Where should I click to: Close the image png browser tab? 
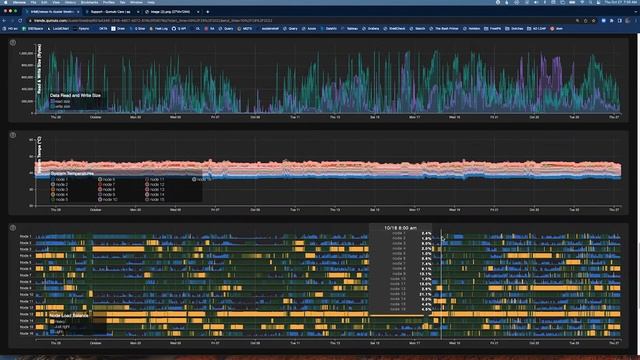[x=198, y=12]
